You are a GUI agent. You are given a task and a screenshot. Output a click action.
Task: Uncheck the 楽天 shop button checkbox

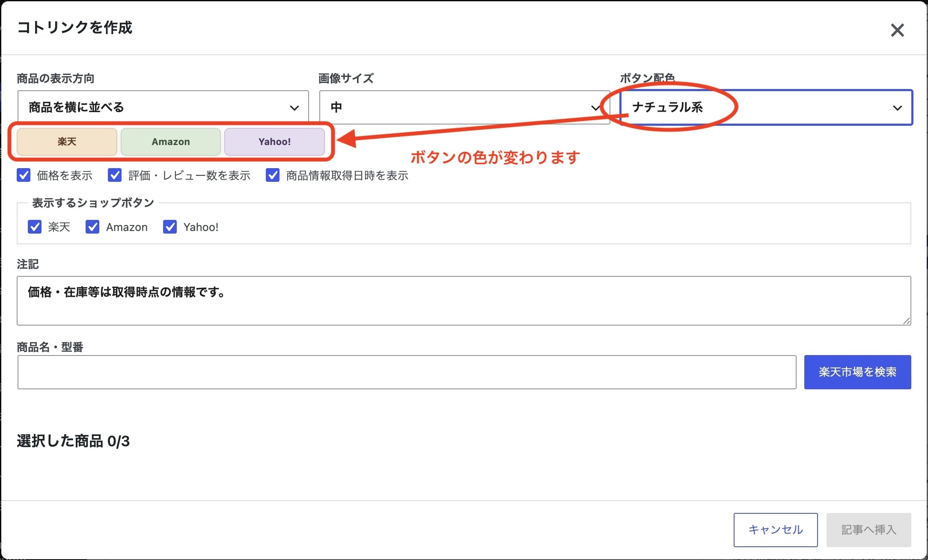point(35,227)
